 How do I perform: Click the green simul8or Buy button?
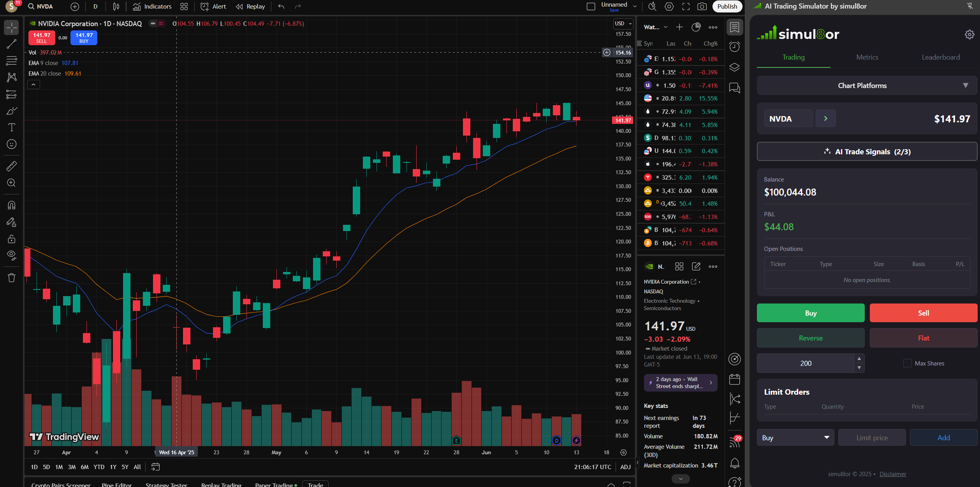(811, 313)
